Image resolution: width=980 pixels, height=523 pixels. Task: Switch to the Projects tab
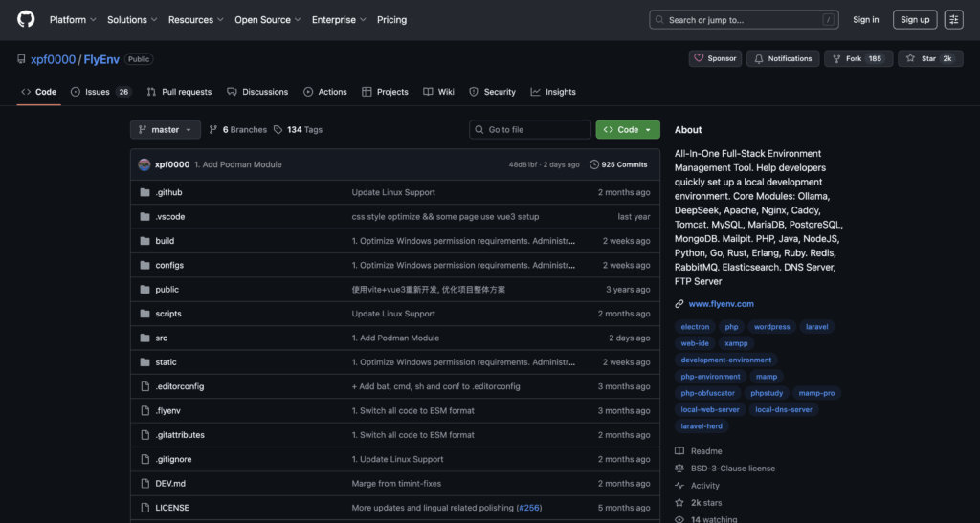tap(385, 92)
